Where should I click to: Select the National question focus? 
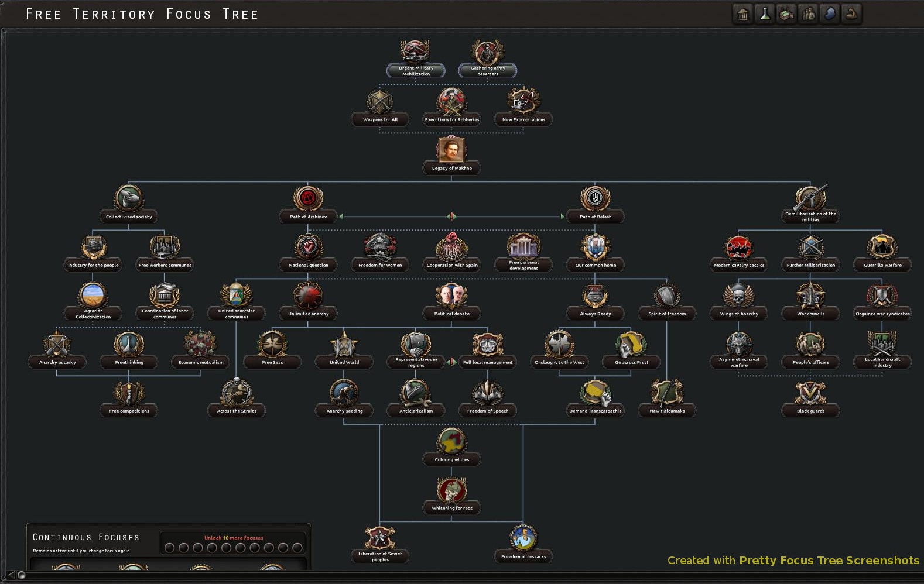308,253
